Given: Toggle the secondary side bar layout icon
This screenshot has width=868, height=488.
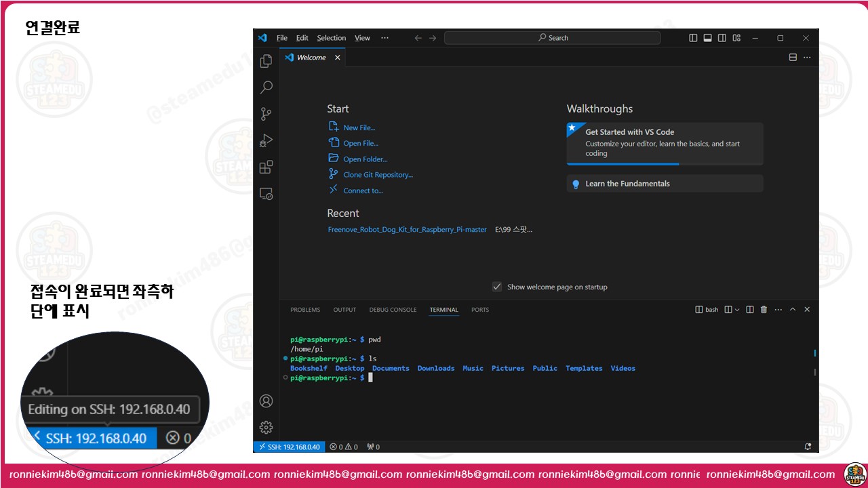Looking at the screenshot, I should tap(722, 38).
